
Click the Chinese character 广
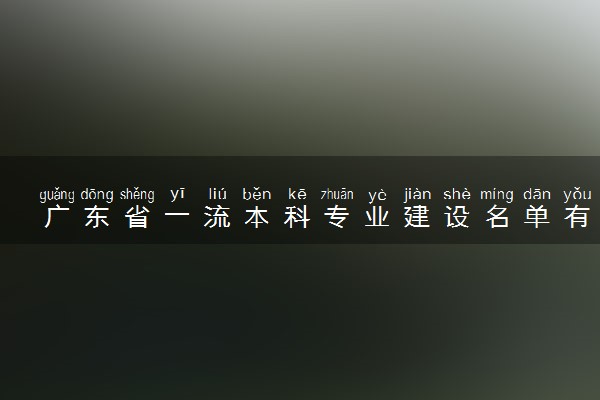[57, 217]
